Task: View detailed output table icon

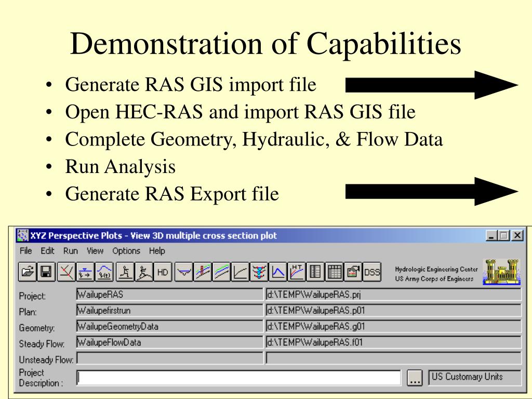Action: click(316, 272)
